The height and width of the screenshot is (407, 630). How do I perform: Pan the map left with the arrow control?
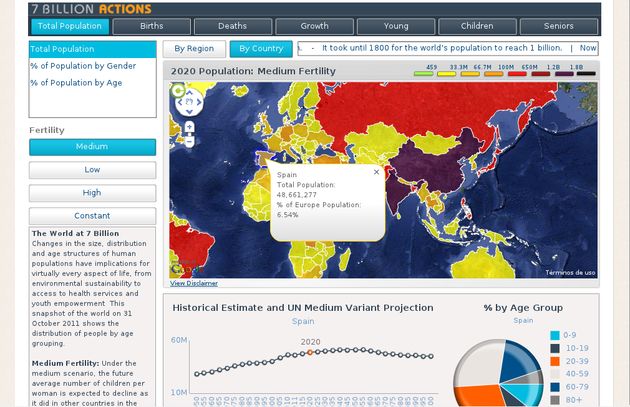pyautogui.click(x=180, y=102)
